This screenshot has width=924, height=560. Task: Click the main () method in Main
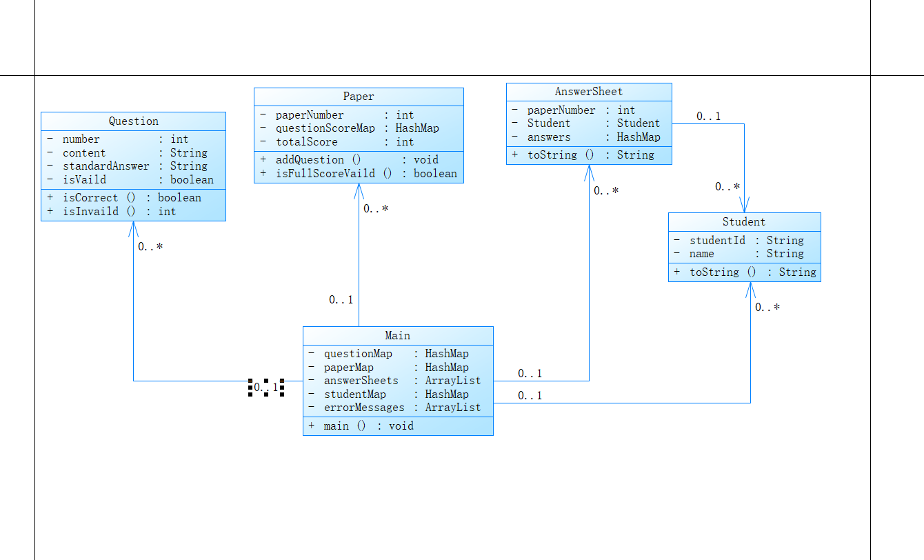click(x=398, y=426)
